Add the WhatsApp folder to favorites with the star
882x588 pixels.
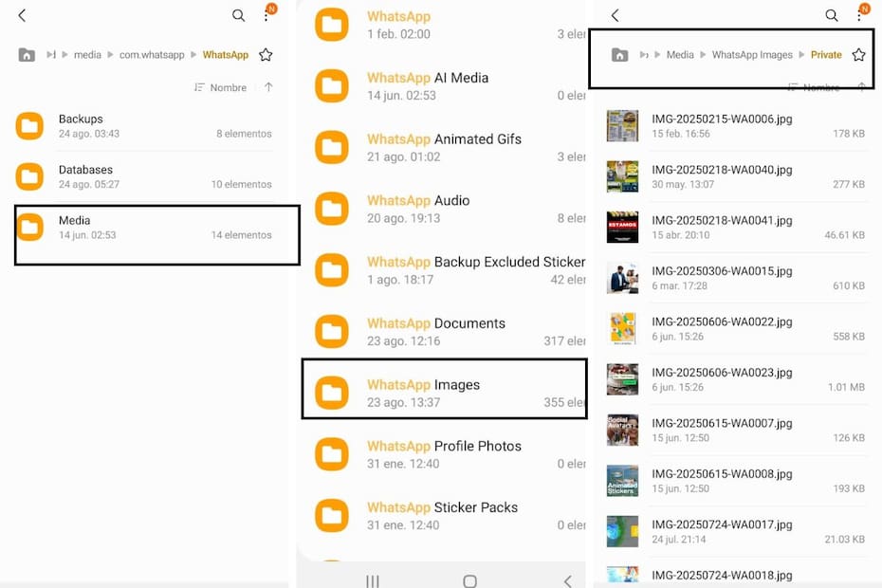pos(266,55)
